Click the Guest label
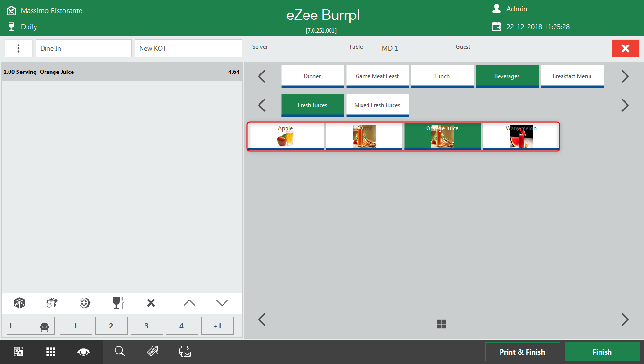This screenshot has width=644, height=364. click(463, 47)
